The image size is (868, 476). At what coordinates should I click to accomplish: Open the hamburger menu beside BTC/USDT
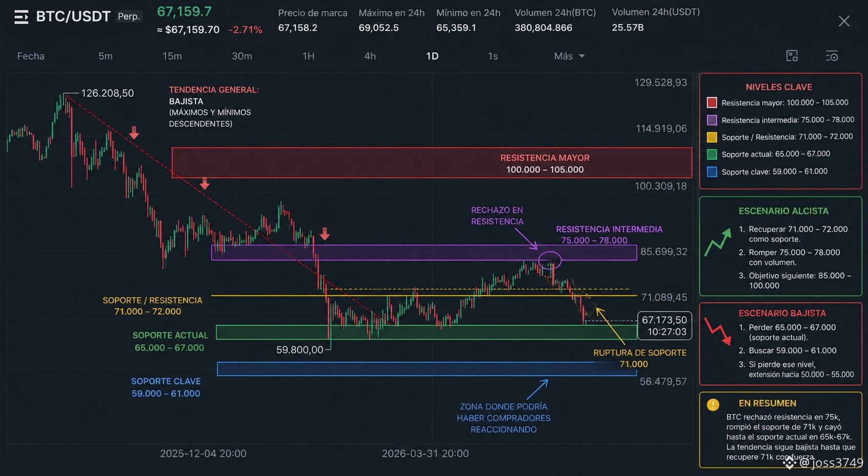click(21, 17)
